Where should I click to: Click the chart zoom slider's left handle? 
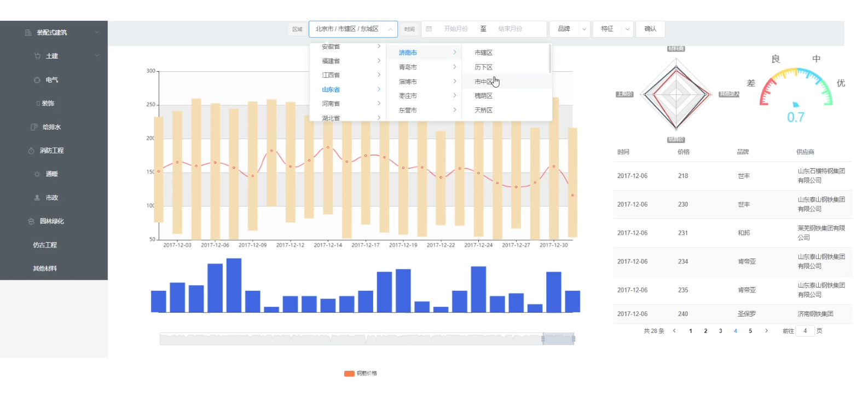click(543, 339)
